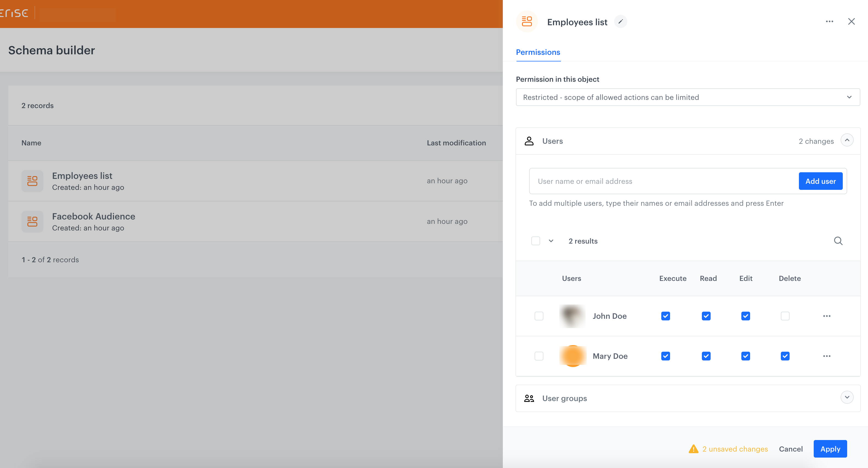Enable Delete permission for John Doe
This screenshot has height=468, width=868.
785,316
